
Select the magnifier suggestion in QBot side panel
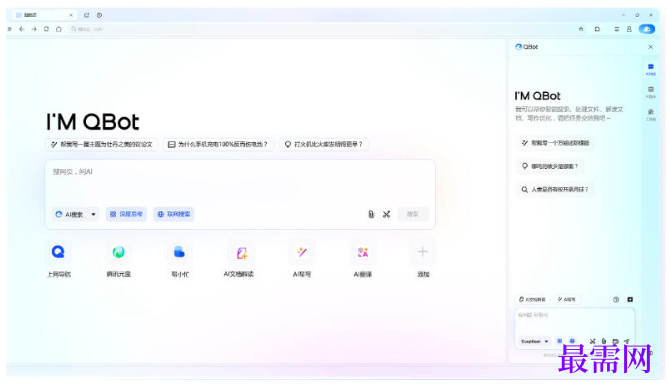(x=555, y=189)
